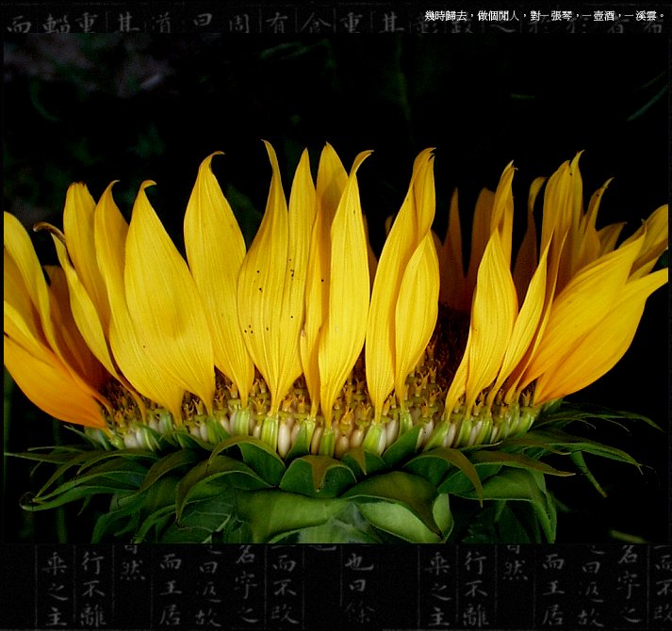Click rightmost "行不離" column in bottom banner
Image resolution: width=672 pixels, height=631 pixels.
(475, 589)
